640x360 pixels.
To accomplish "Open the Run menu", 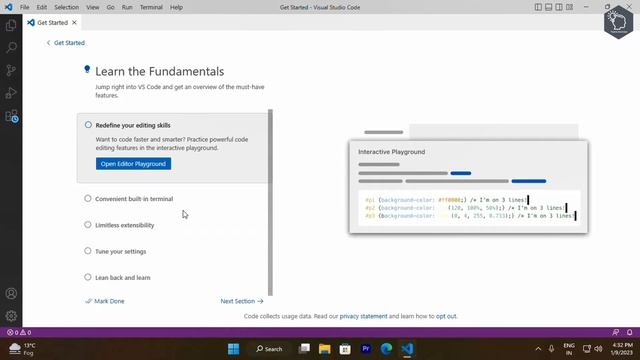I will (x=127, y=7).
